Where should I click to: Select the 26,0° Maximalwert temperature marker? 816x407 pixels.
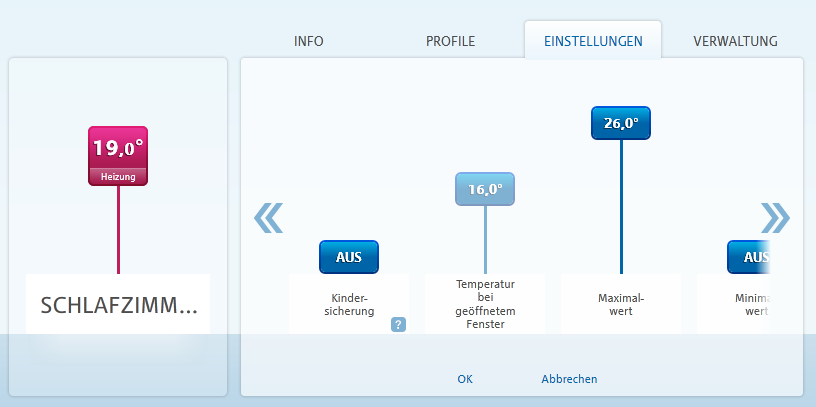tap(621, 123)
